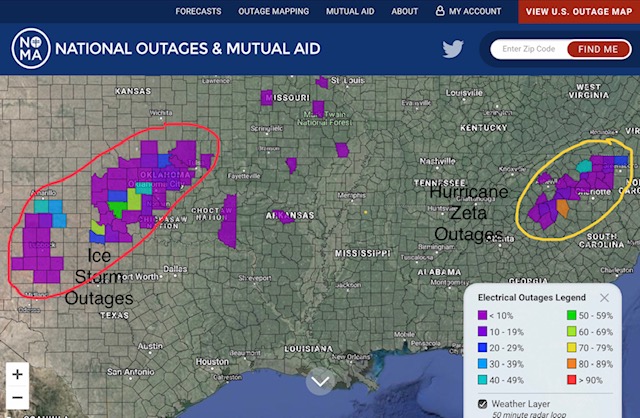
Task: Select the purple outage county in Choctaw Nation
Action: (x=228, y=221)
